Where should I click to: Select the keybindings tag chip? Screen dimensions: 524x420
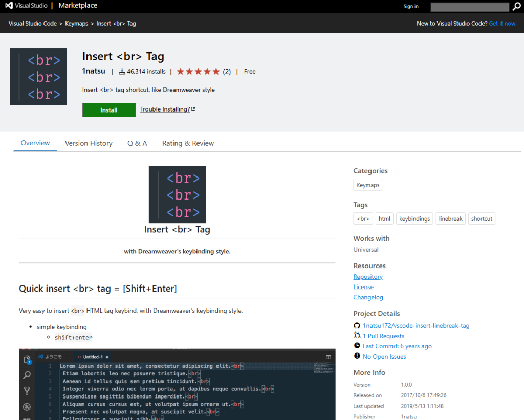point(414,219)
